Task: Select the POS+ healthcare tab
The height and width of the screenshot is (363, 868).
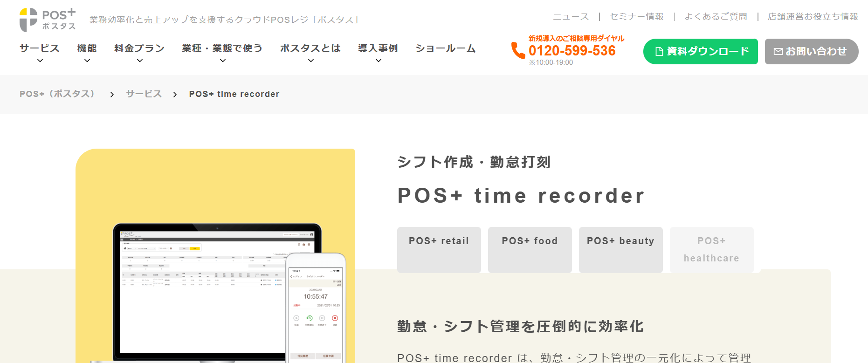Action: (712, 250)
